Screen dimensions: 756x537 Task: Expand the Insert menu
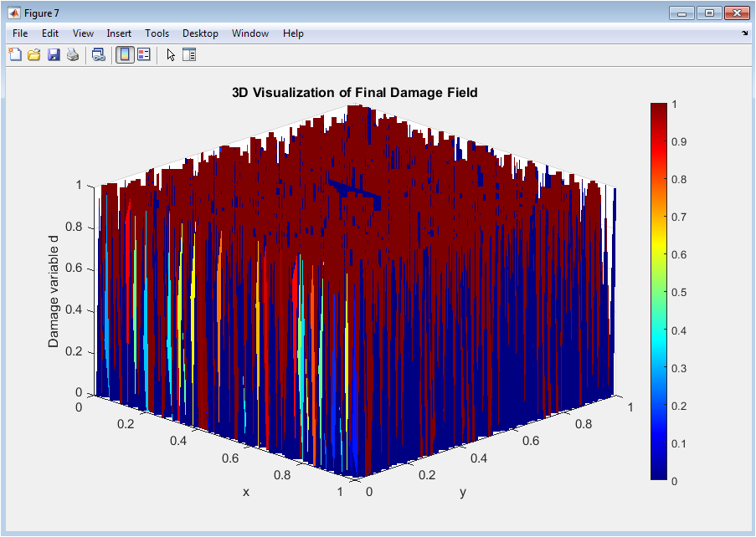click(x=119, y=33)
